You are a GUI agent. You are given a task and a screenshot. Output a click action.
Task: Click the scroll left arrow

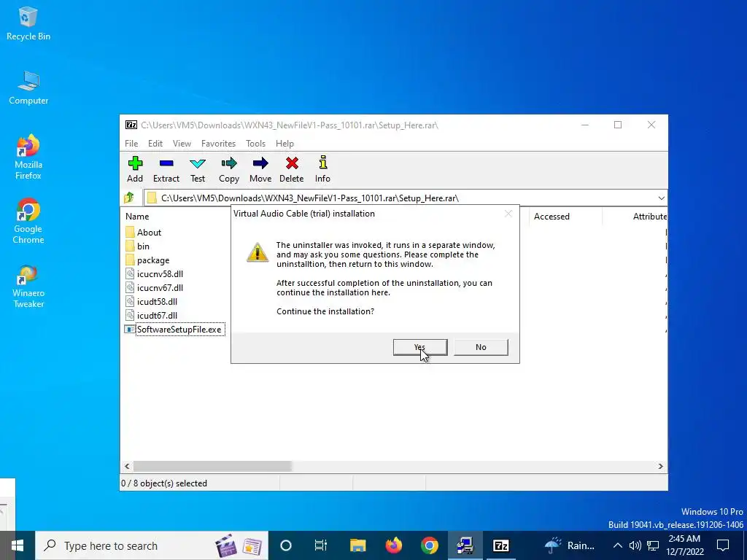(127, 466)
